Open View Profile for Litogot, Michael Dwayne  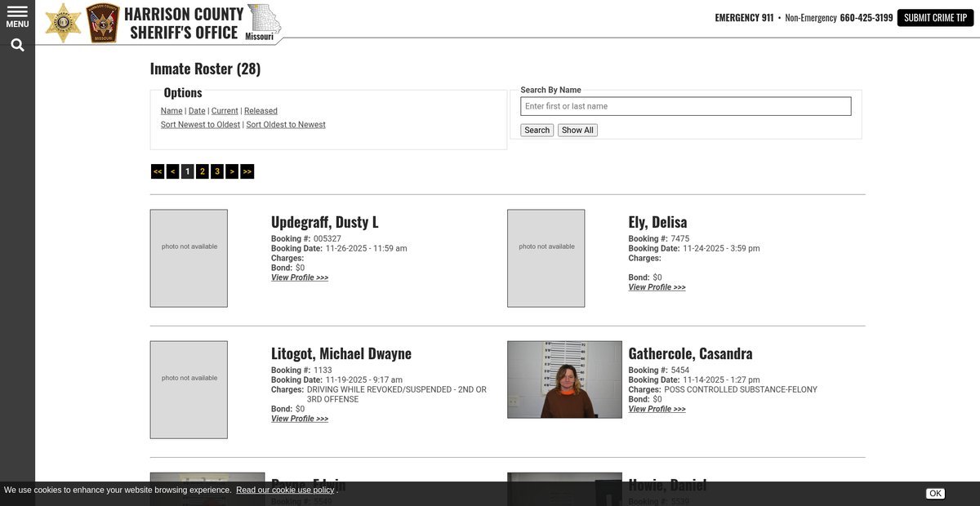300,419
